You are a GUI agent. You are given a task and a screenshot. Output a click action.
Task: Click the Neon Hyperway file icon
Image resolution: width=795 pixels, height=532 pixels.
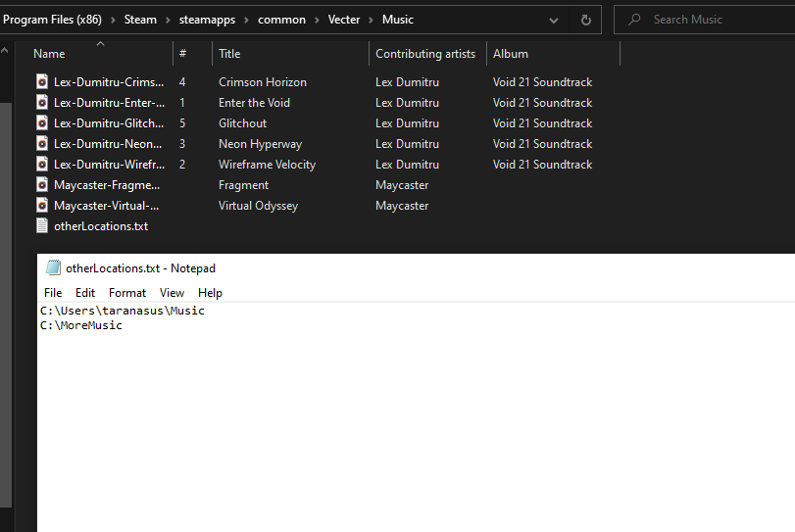(42, 144)
